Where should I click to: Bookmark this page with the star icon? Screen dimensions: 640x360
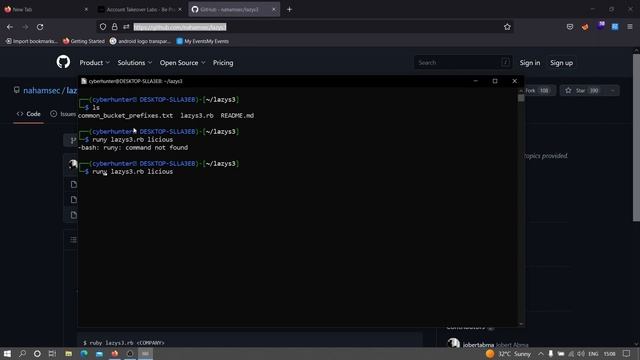(x=507, y=27)
